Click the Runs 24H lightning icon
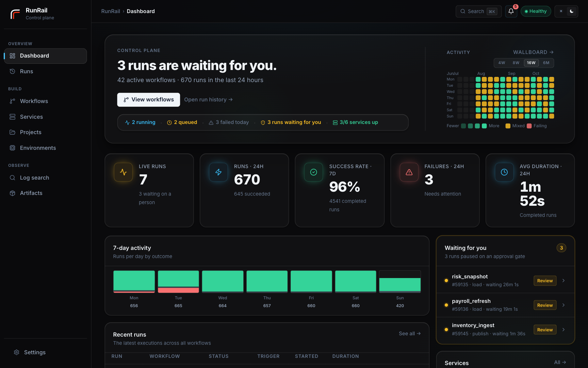 pos(219,172)
